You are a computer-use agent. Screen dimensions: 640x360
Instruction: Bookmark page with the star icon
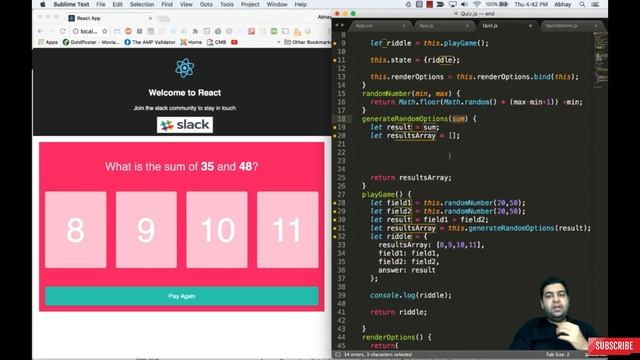(105, 31)
